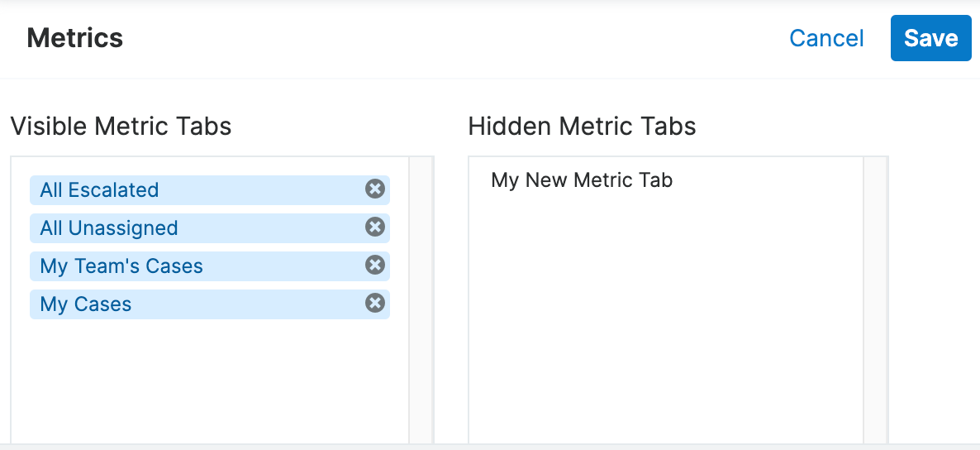Remove the My Team's Cases tab
The image size is (980, 450).
[x=375, y=266]
